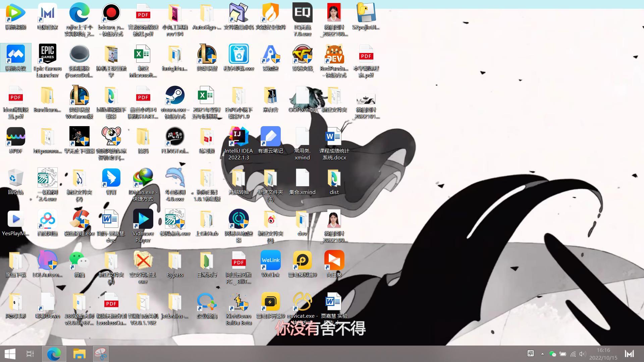Open the 英雄联盟 WeGame版 shortcut
Screen dimensions: 644x362
click(79, 102)
